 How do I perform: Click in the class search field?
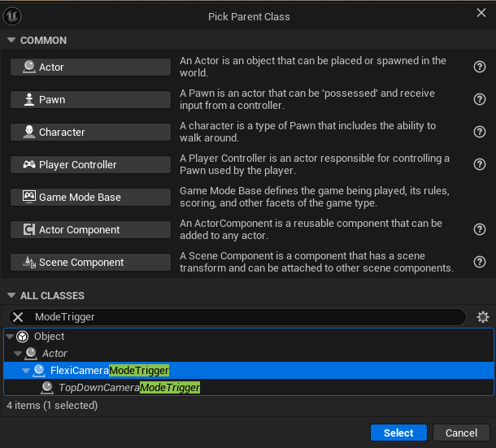[x=244, y=317]
